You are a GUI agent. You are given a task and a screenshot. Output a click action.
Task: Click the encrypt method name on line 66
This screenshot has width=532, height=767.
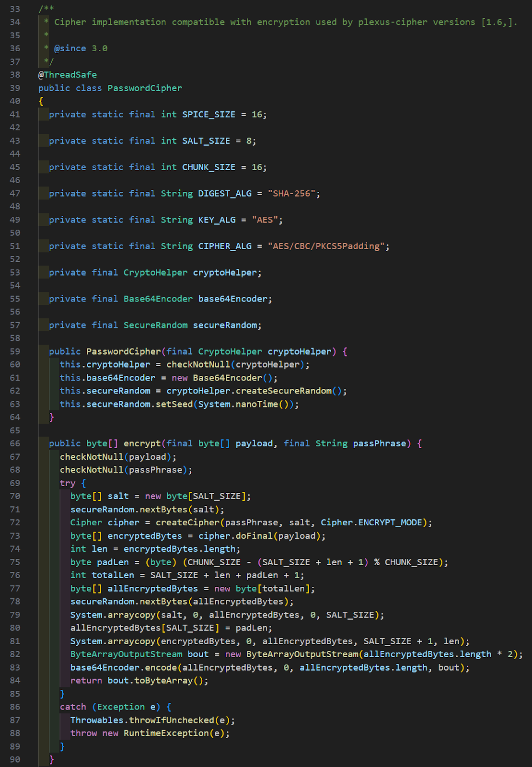point(142,444)
